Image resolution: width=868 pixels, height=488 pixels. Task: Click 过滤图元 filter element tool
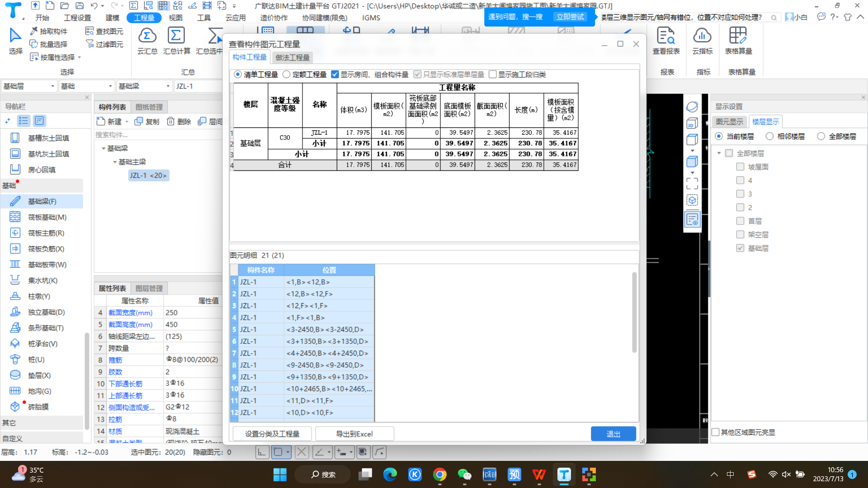(x=104, y=44)
